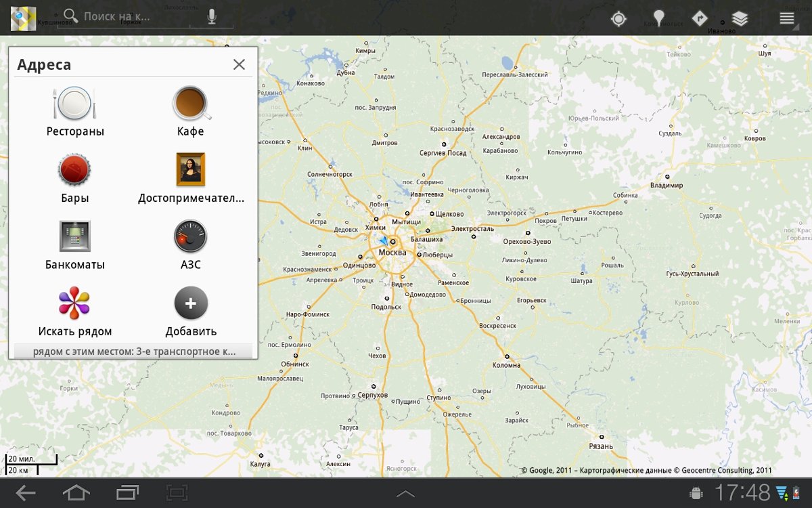This screenshot has height=508, width=812.
Task: Open the Рестораны (Restaurants) category
Action: 75,104
